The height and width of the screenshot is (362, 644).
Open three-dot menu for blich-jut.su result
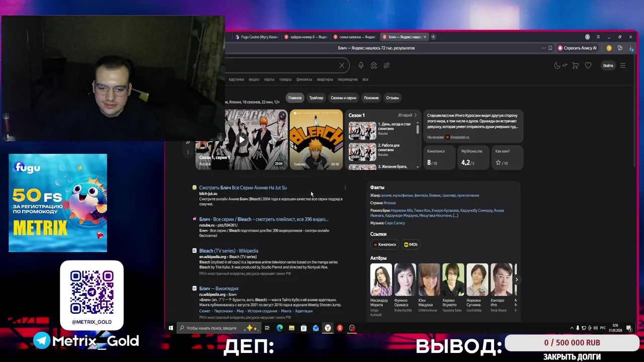click(345, 188)
